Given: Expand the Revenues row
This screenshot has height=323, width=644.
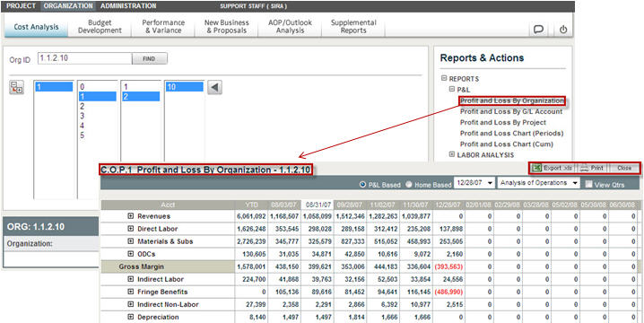Looking at the screenshot, I should pos(131,216).
